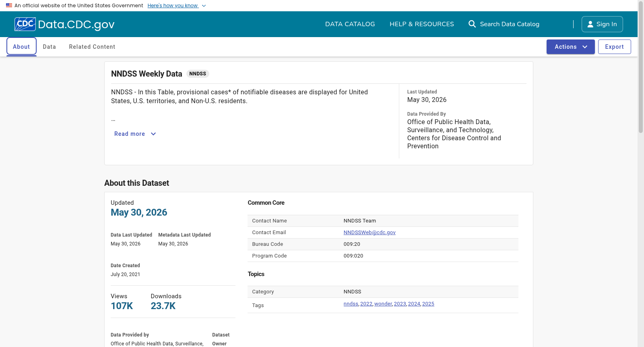Viewport: 644px width, 347px height.
Task: Click the 'Common Core' section heading
Action: (266, 203)
